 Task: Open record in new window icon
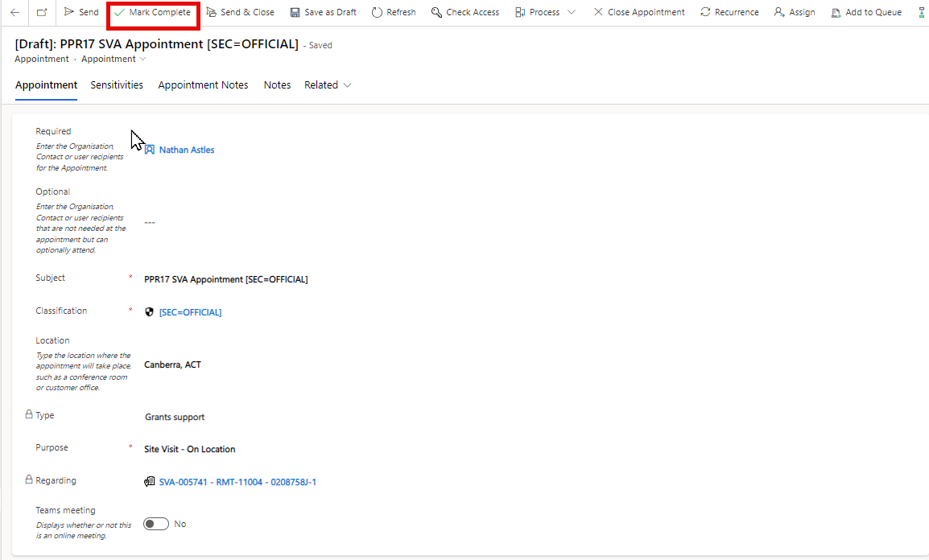click(42, 12)
